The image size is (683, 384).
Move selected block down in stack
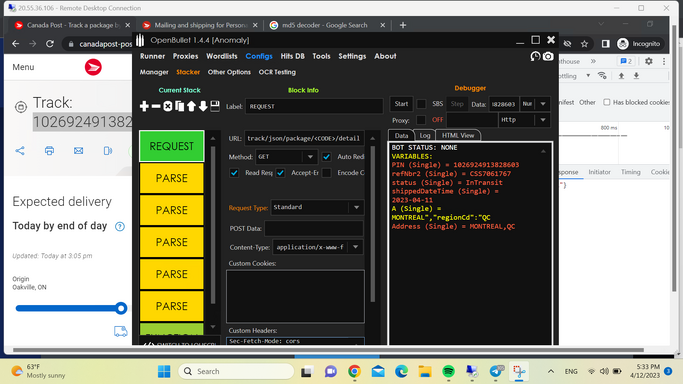coord(203,106)
